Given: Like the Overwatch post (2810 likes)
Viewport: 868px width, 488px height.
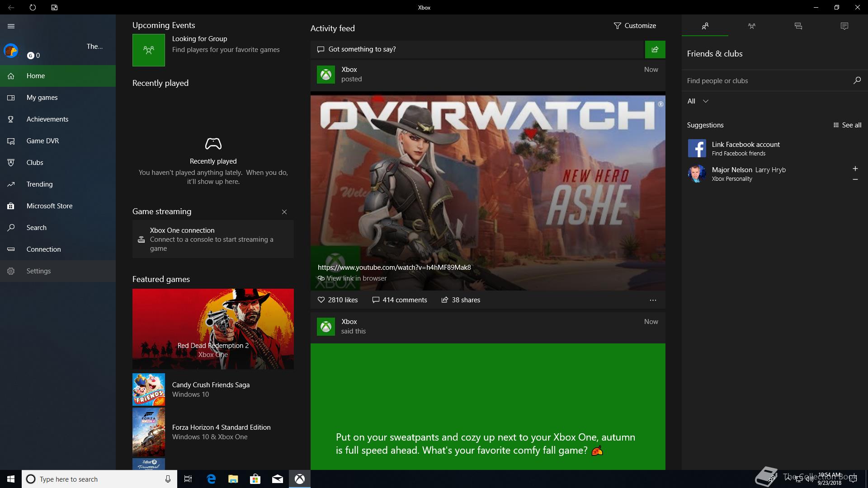Looking at the screenshot, I should pos(338,300).
